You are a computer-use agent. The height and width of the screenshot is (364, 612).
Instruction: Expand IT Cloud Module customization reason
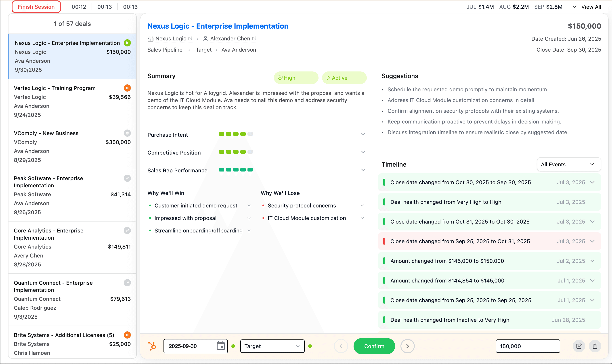(x=362, y=218)
